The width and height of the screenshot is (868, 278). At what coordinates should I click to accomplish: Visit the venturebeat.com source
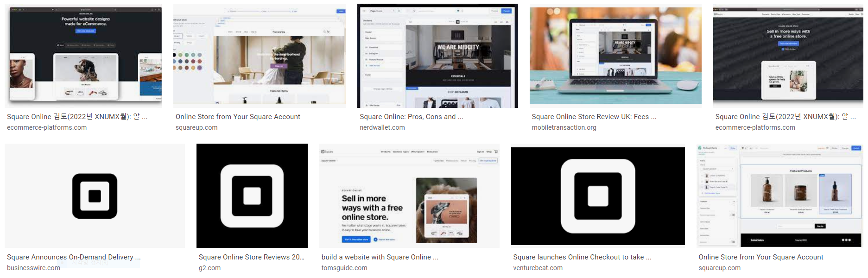538,268
